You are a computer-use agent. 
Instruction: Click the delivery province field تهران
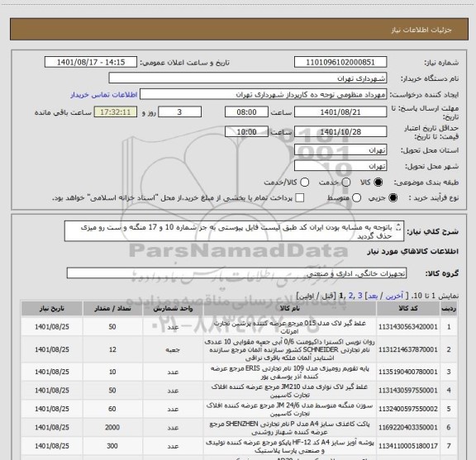(340, 149)
